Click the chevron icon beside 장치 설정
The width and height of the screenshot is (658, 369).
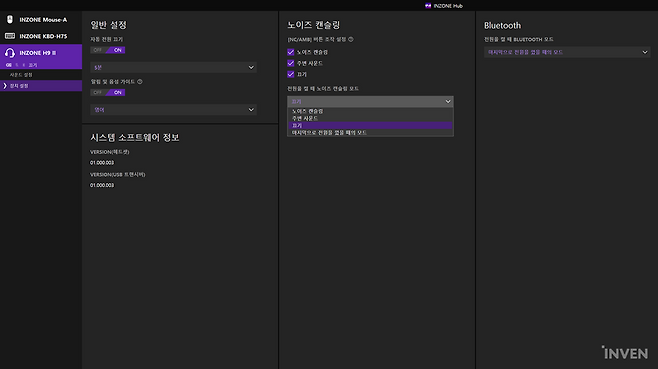click(5, 86)
